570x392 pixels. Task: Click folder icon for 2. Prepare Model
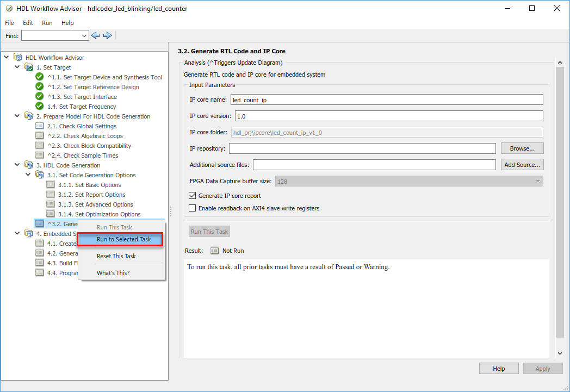click(x=29, y=116)
